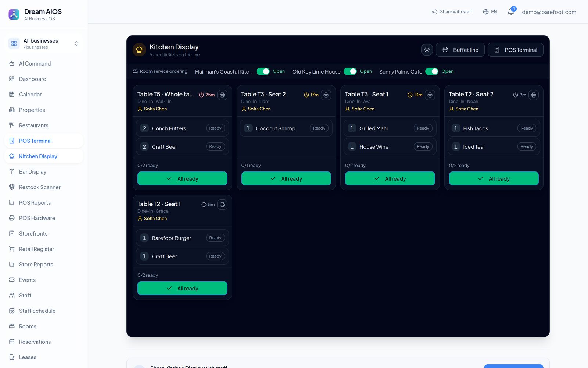Mark Grilled Mahi as Ready
Image resolution: width=588 pixels, height=368 pixels.
(423, 128)
